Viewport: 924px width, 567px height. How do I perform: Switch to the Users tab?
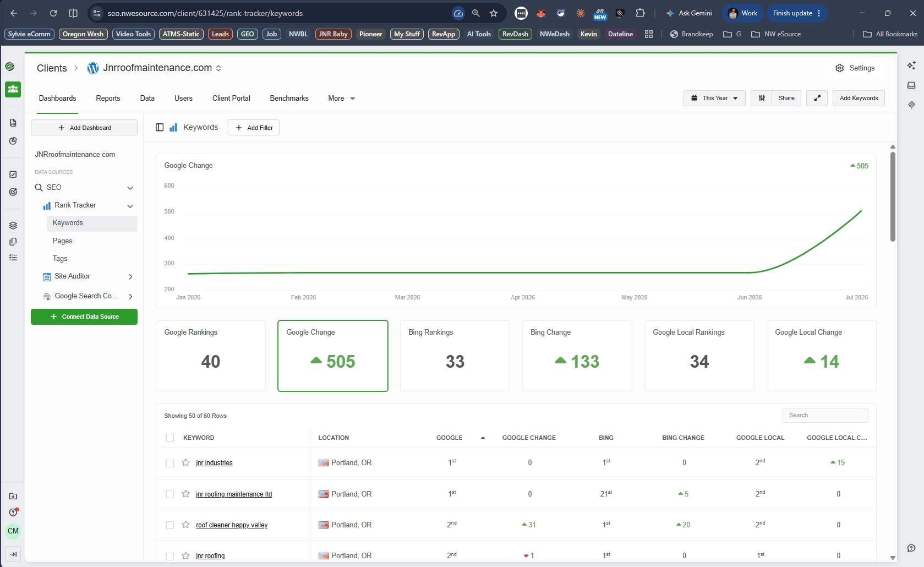coord(183,99)
